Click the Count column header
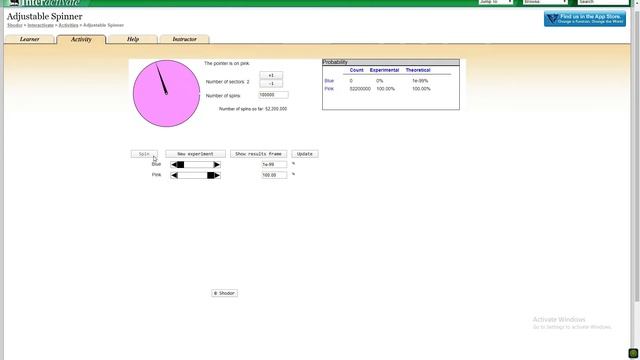640x360 pixels. click(x=356, y=70)
